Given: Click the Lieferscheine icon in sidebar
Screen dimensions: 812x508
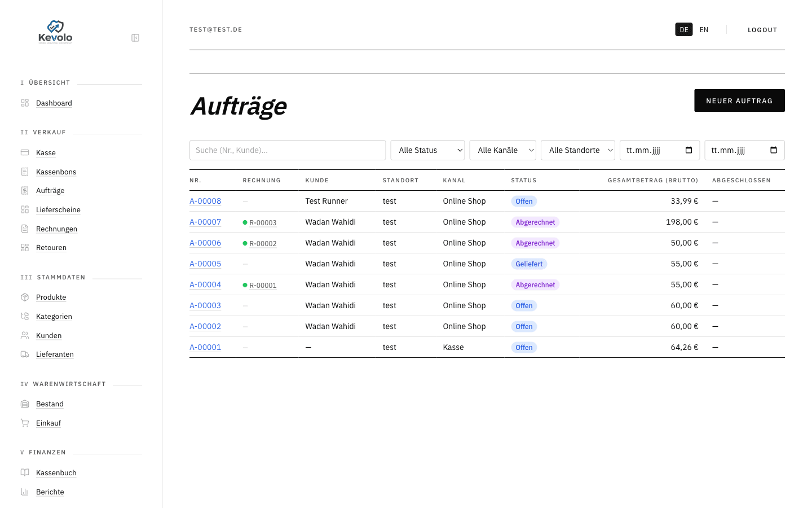Looking at the screenshot, I should 25,209.
